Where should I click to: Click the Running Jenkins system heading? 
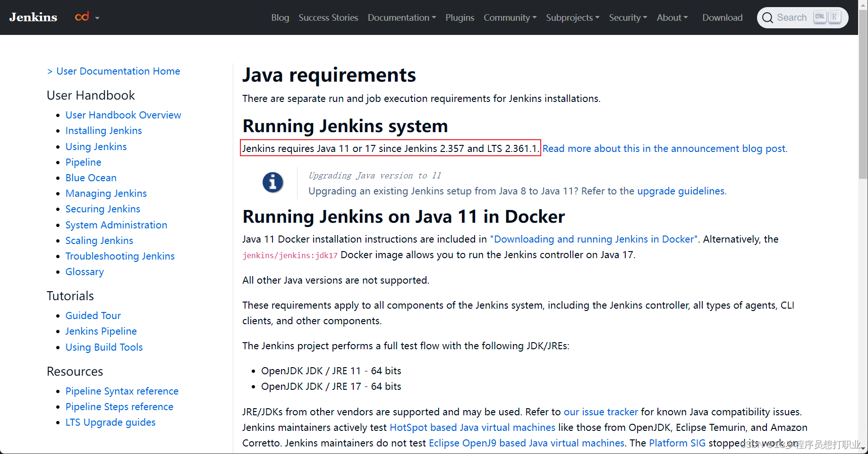(x=345, y=126)
